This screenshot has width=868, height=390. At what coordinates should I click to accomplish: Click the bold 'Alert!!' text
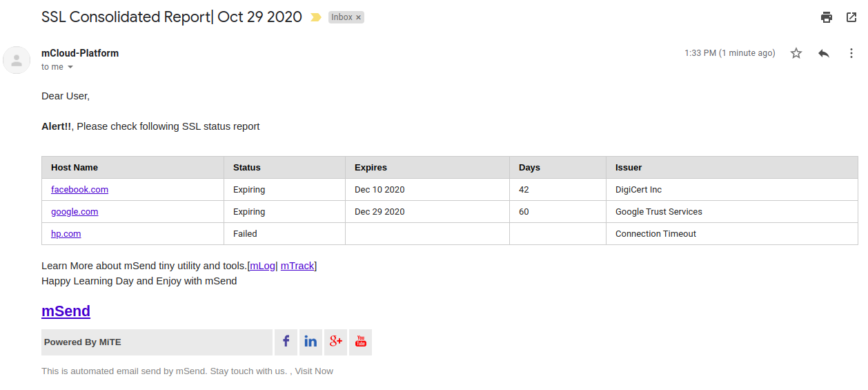point(56,126)
